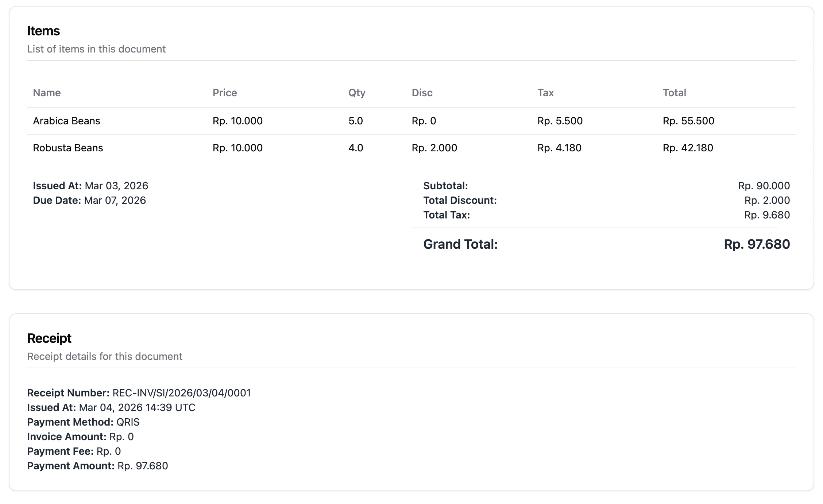Click the Tax column header

[545, 93]
